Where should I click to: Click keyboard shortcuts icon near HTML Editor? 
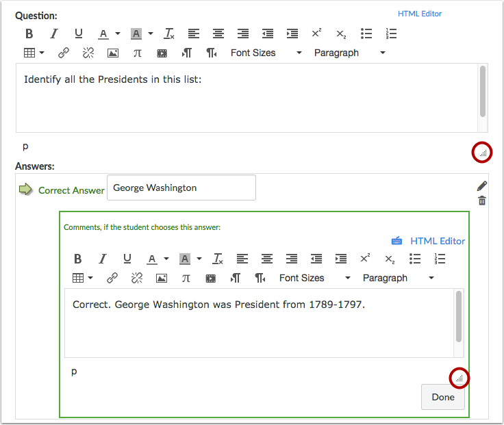[x=396, y=241]
